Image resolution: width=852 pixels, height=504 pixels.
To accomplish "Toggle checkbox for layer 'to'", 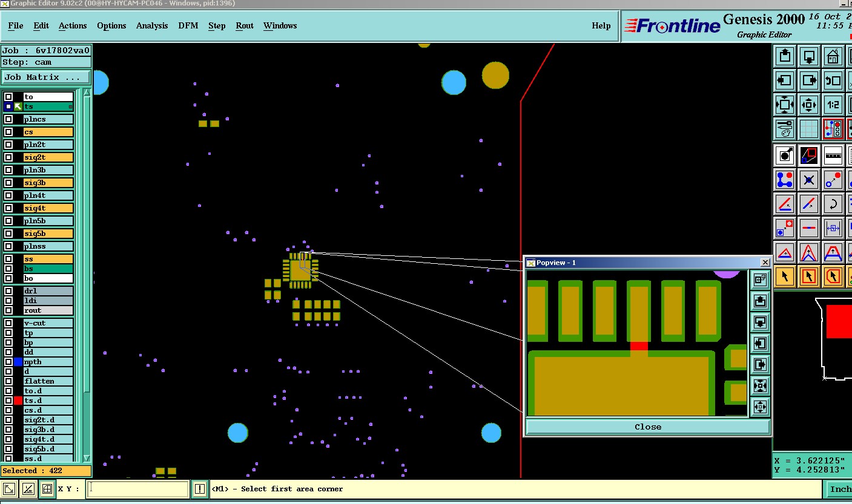I will (8, 97).
